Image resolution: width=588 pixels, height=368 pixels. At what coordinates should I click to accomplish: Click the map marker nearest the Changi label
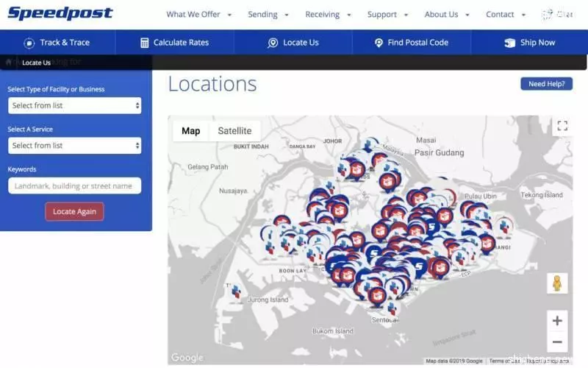coord(487,243)
